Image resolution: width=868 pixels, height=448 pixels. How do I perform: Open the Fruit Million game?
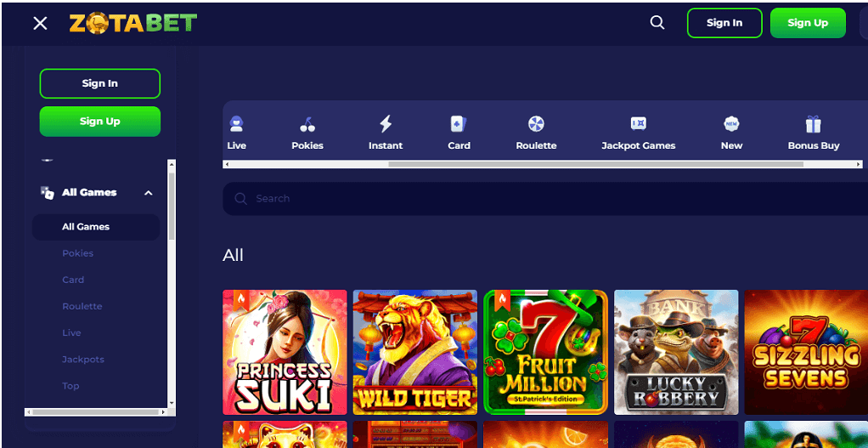coord(545,352)
